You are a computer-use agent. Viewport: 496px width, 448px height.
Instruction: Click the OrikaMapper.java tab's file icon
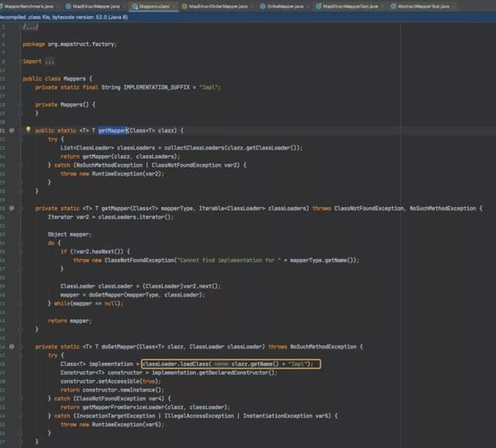[x=262, y=6]
